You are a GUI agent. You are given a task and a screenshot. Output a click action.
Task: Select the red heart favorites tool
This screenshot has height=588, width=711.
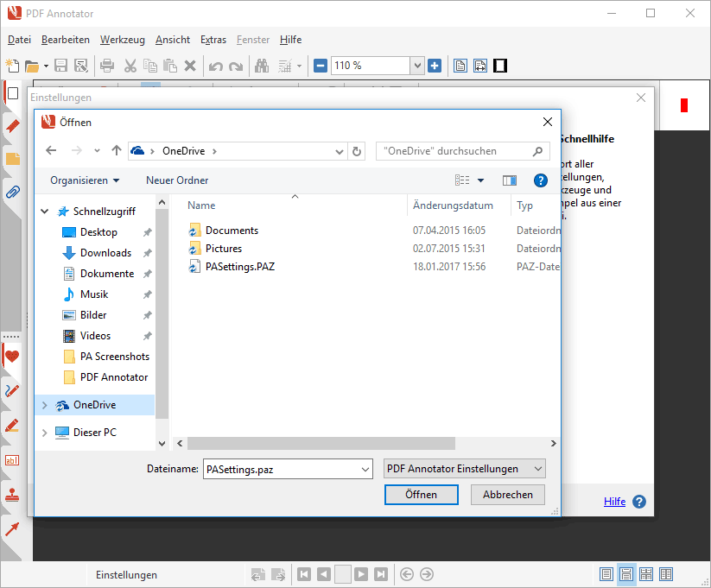pos(12,356)
